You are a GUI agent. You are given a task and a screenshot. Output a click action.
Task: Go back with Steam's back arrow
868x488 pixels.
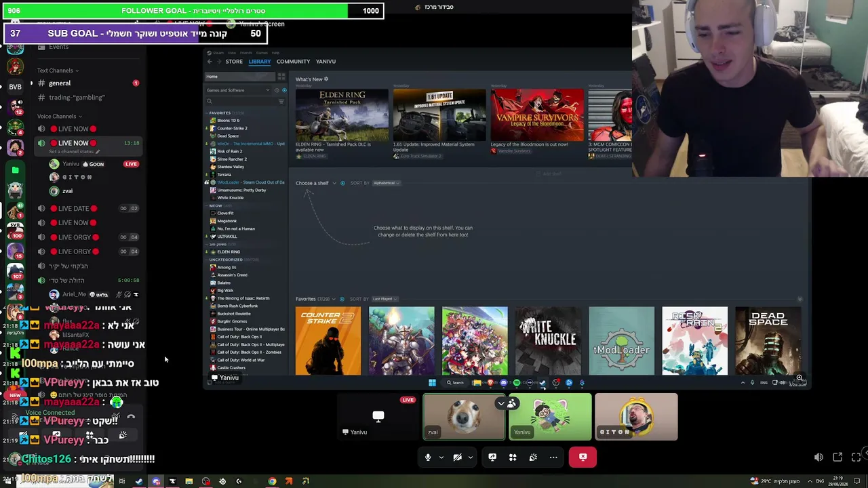(210, 62)
